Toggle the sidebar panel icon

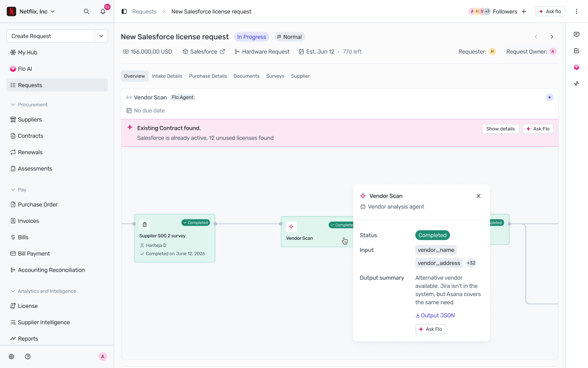tap(124, 11)
